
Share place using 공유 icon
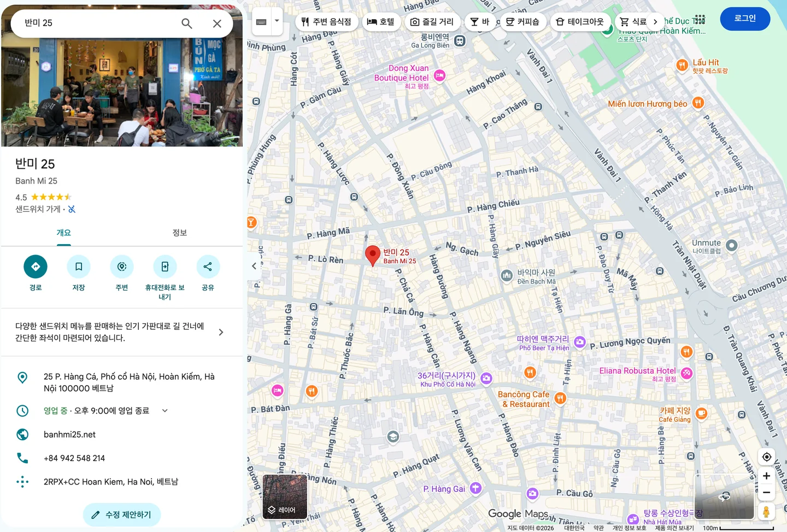point(208,267)
